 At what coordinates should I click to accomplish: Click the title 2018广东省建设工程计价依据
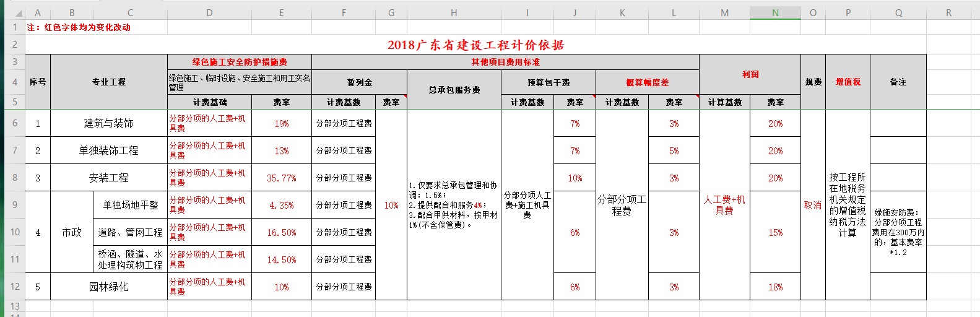(x=475, y=45)
